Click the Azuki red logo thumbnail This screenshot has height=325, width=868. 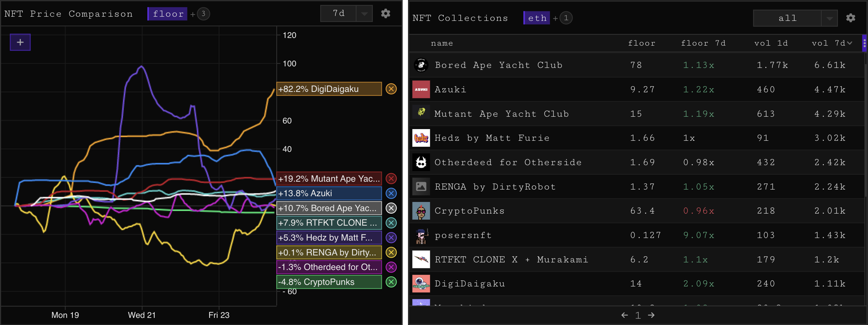pyautogui.click(x=421, y=89)
